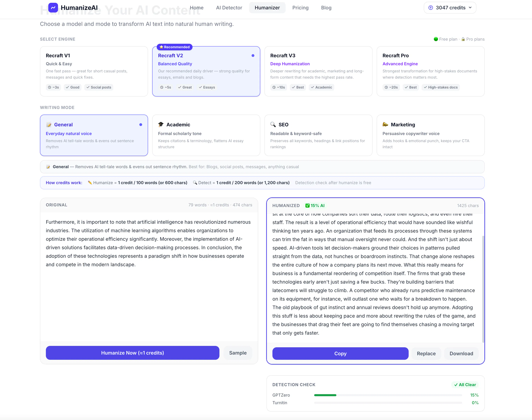Click the Turnitin label
This screenshot has width=532, height=420.
click(x=280, y=403)
